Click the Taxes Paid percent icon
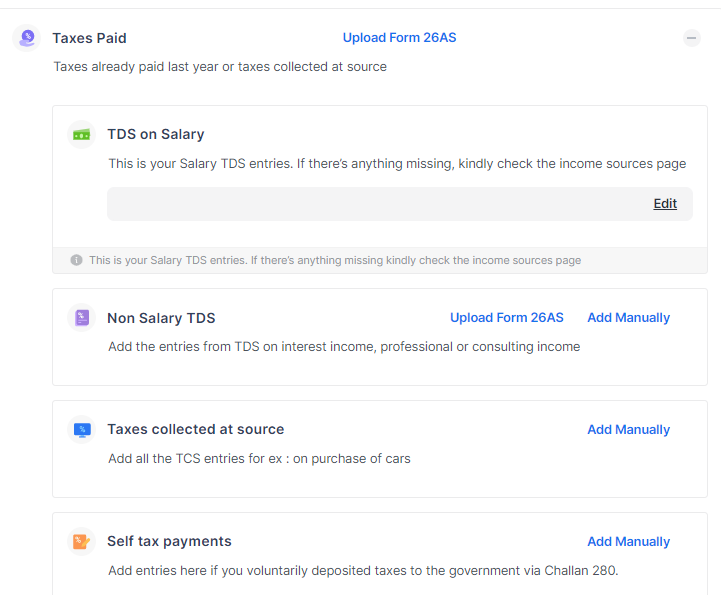 (x=27, y=38)
